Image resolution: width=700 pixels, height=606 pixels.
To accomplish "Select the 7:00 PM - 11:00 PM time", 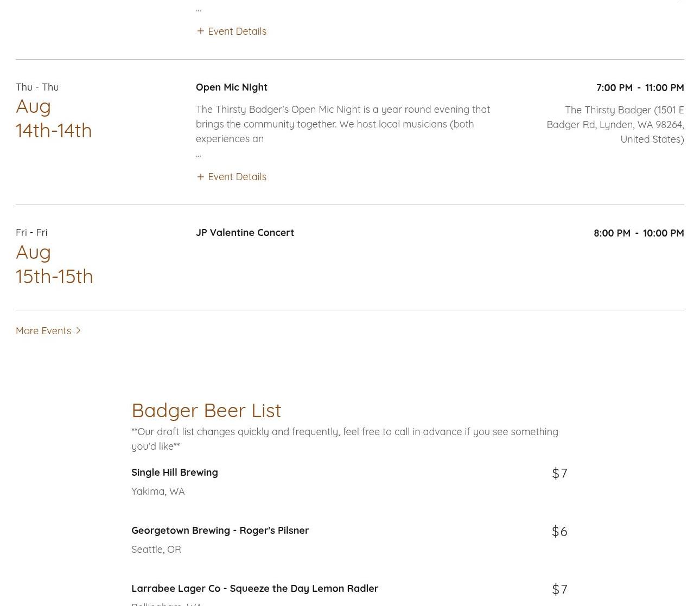I will 640,88.
